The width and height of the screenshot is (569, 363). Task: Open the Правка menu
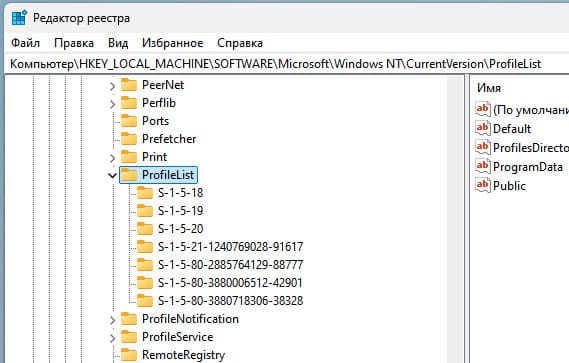(x=74, y=43)
